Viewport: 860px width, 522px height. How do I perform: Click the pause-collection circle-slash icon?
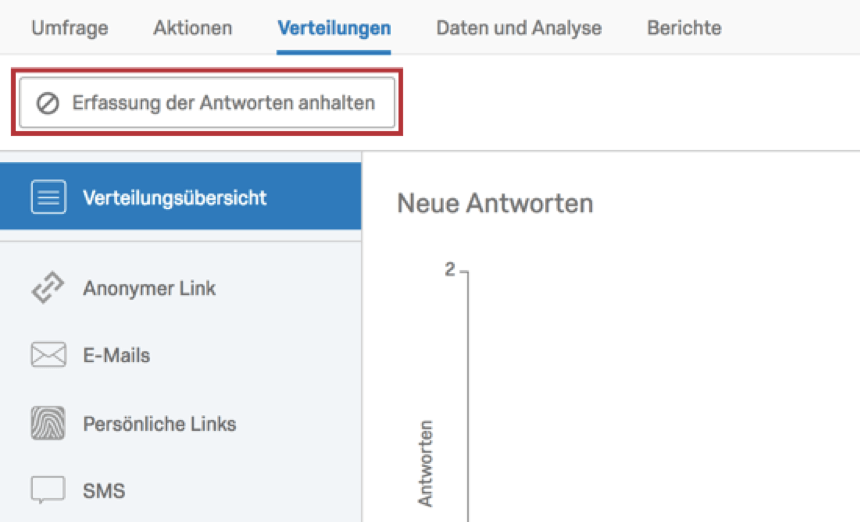click(48, 103)
